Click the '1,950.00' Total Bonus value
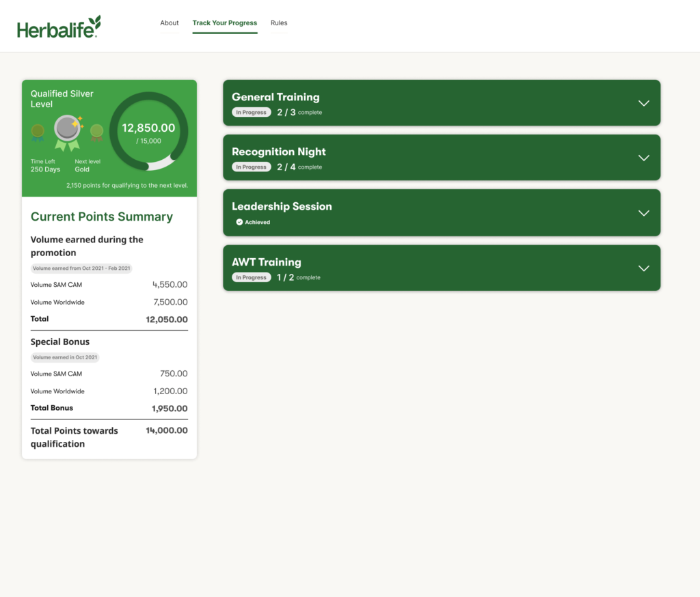700x597 pixels. point(170,408)
